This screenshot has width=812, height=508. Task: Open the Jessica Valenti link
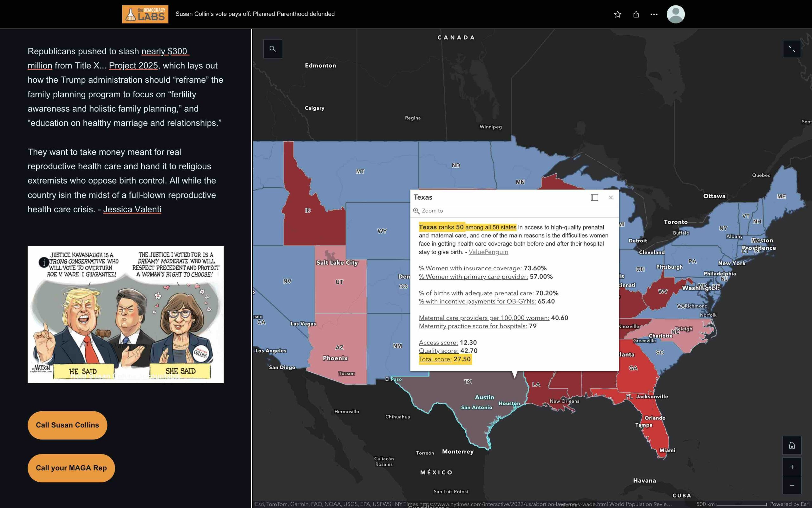[x=132, y=209]
